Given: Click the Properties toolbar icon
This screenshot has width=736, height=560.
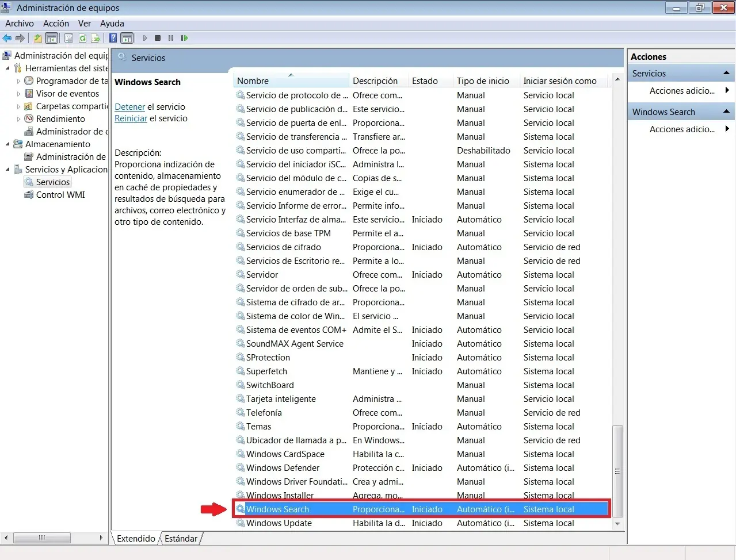Looking at the screenshot, I should pos(69,39).
